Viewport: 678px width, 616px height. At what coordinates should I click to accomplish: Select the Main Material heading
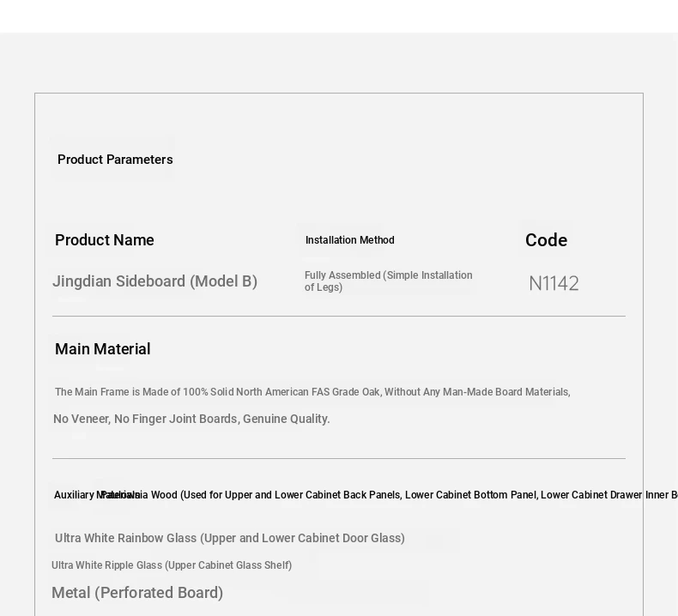point(102,349)
